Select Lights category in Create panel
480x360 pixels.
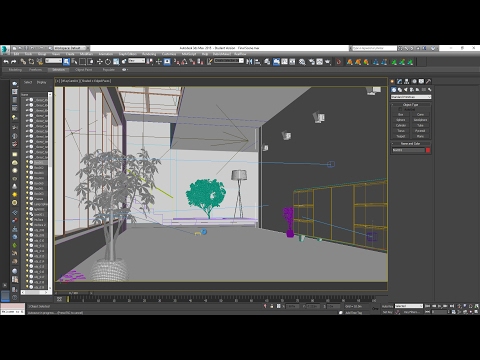[x=406, y=90]
